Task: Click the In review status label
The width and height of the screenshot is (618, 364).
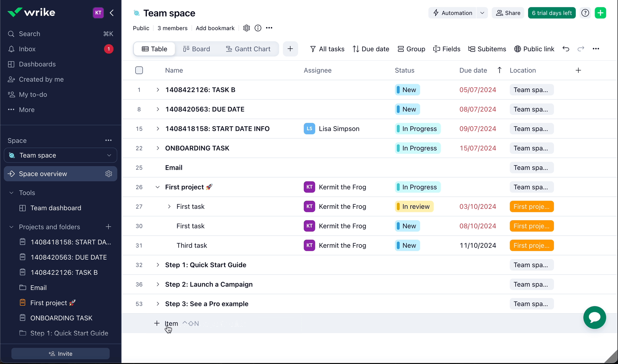Action: pos(414,207)
